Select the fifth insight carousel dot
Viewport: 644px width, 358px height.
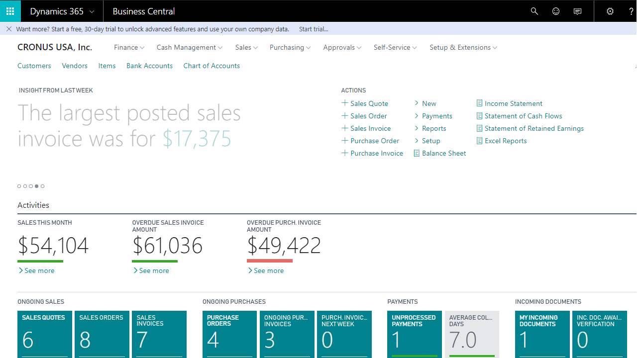click(x=43, y=186)
